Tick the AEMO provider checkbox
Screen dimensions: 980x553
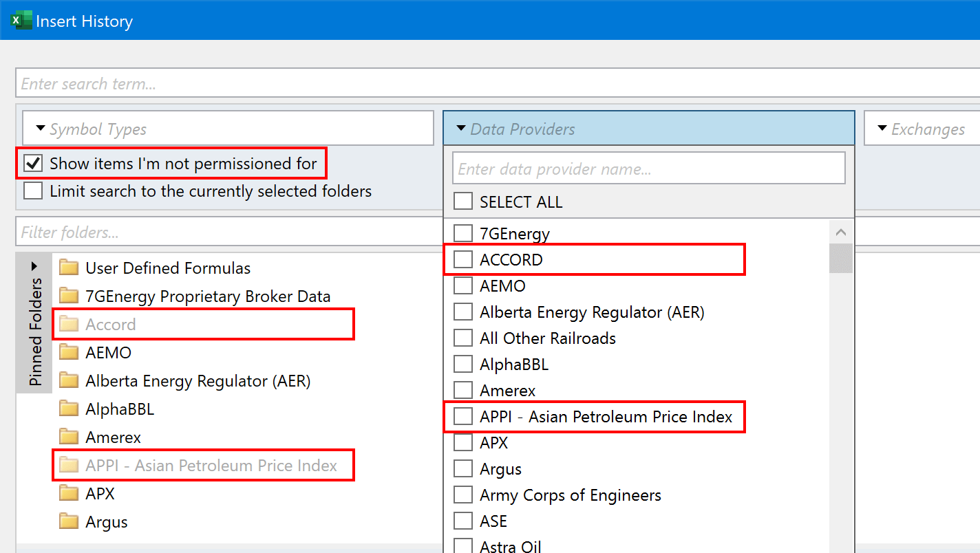pyautogui.click(x=463, y=285)
